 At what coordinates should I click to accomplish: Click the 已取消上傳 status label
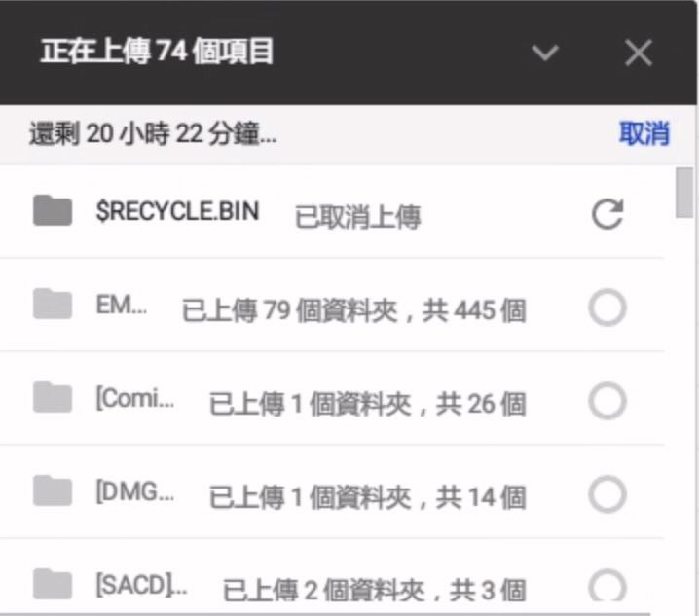(x=357, y=217)
